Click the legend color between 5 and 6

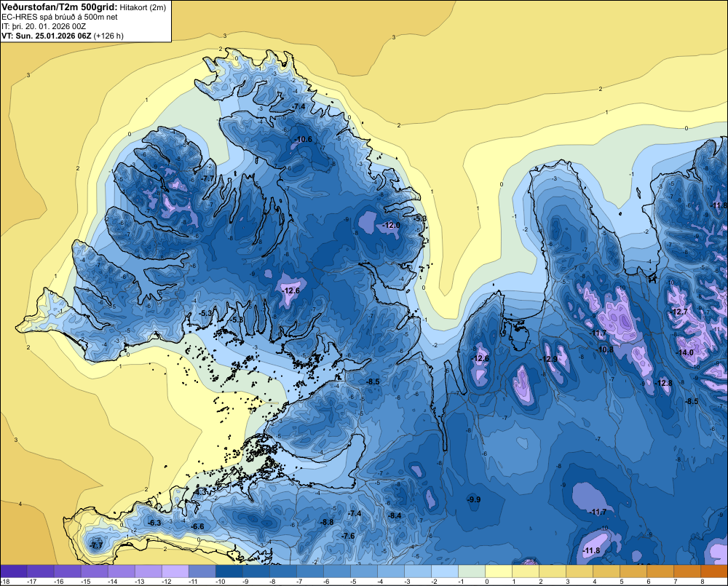(x=633, y=571)
